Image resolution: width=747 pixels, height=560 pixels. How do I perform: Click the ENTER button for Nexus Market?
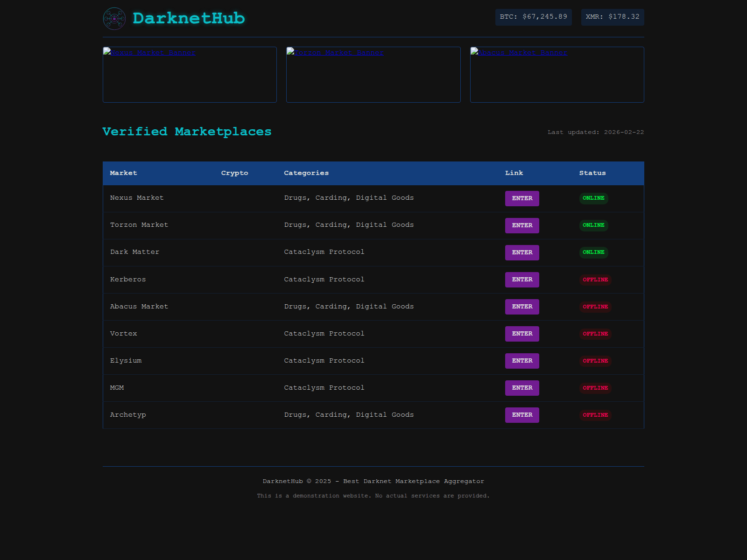point(522,198)
